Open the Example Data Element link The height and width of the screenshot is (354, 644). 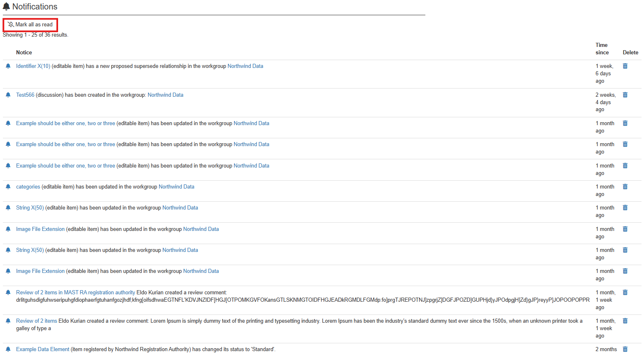(42, 349)
